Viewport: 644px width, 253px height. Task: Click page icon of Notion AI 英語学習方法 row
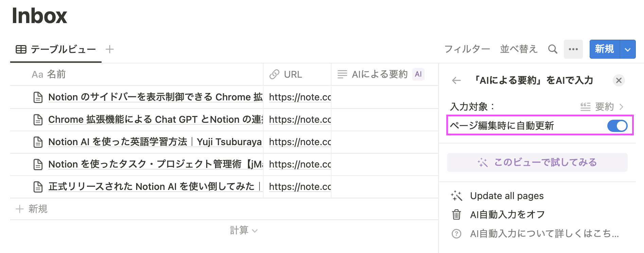point(38,142)
